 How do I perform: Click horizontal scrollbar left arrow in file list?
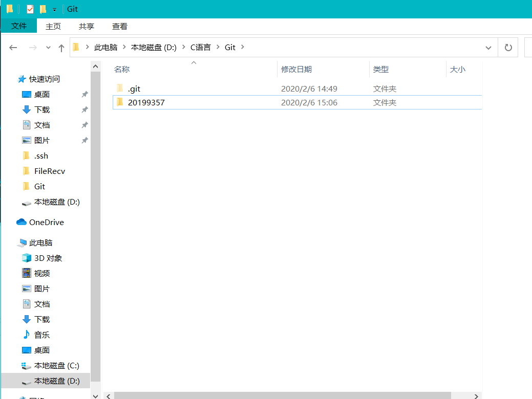[109, 396]
